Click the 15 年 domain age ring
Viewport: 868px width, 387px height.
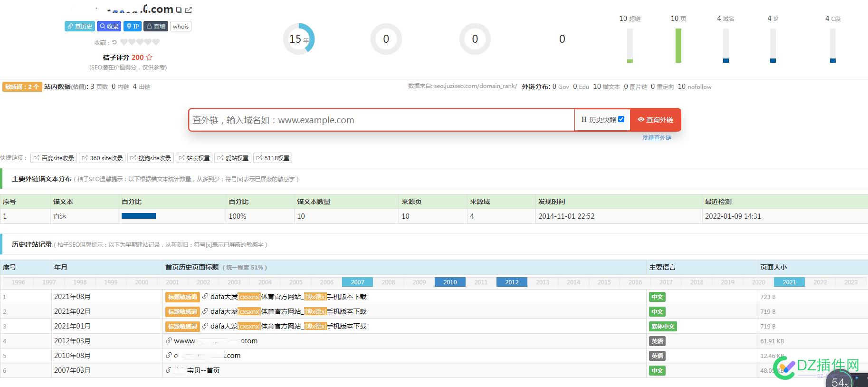pyautogui.click(x=299, y=39)
